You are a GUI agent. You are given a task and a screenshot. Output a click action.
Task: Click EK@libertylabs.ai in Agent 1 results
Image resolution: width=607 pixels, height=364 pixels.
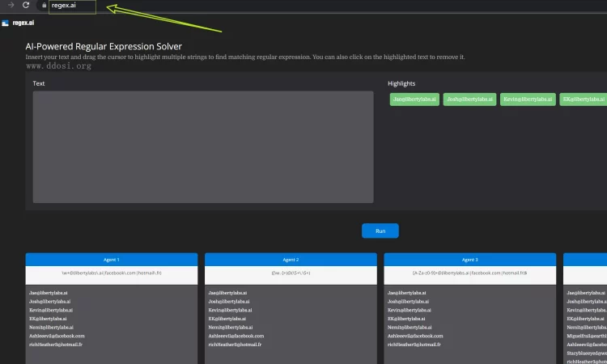click(x=48, y=319)
